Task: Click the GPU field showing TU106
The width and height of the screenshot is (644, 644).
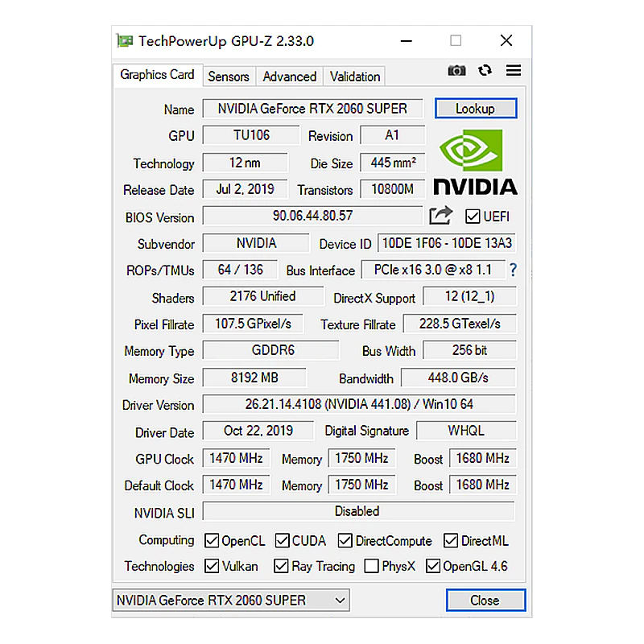Action: [x=251, y=135]
